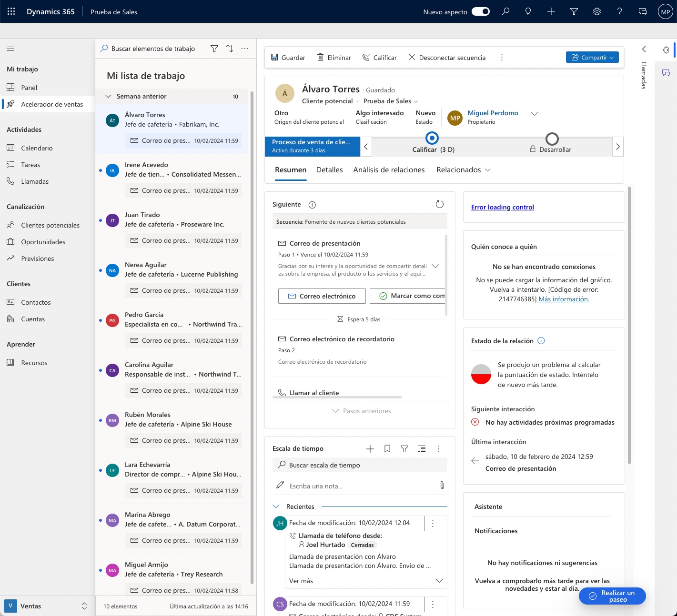Open the overflow menu next to Desconectar secuencia
Screen dimensions: 677x616
[x=502, y=57]
